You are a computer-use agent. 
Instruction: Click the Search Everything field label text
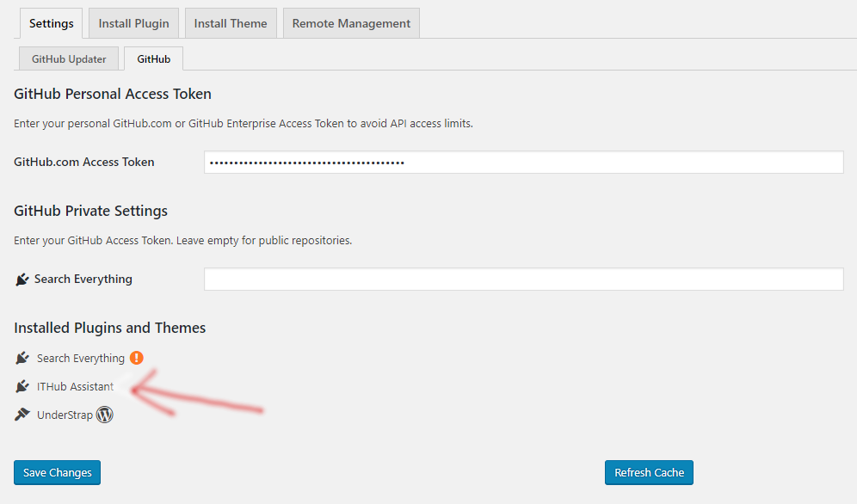click(83, 279)
